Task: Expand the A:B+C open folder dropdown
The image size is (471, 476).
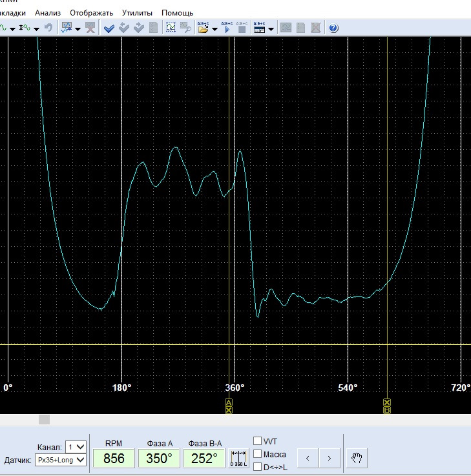Action: point(215,29)
